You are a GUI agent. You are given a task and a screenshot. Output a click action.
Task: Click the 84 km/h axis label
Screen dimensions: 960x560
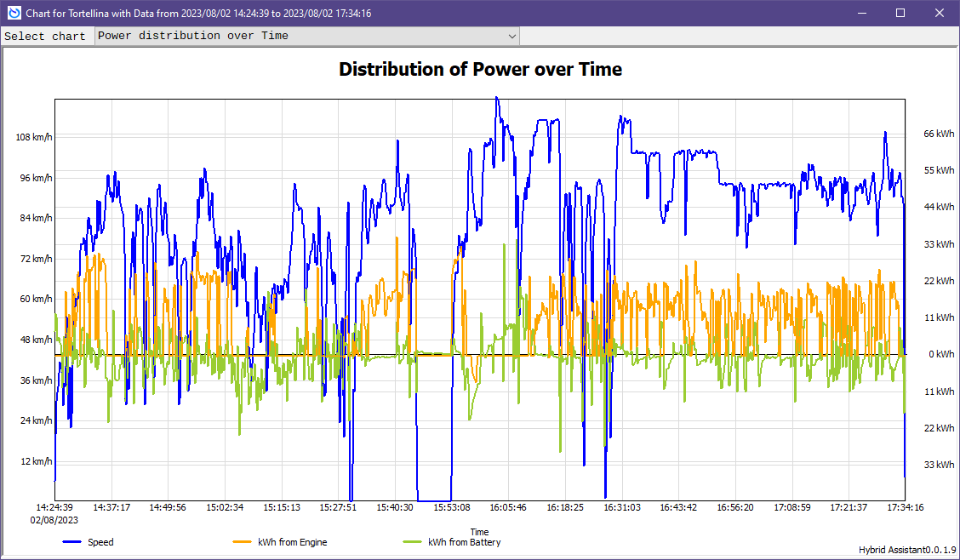pos(36,218)
